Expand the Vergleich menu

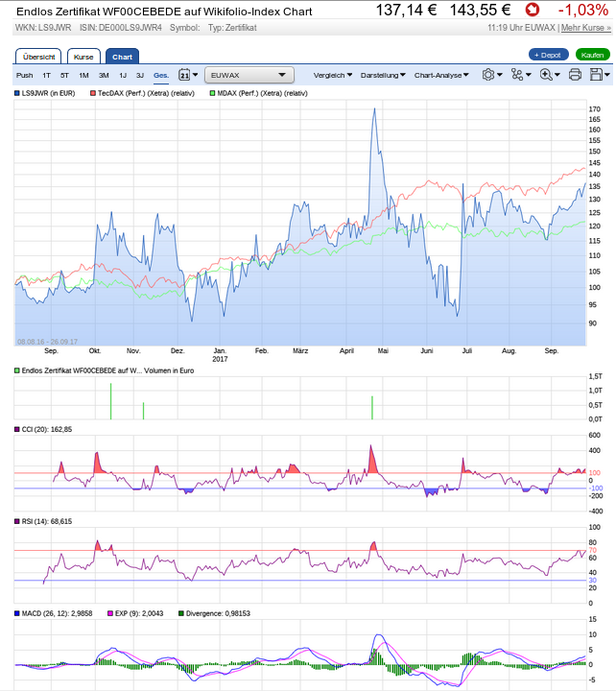(333, 75)
